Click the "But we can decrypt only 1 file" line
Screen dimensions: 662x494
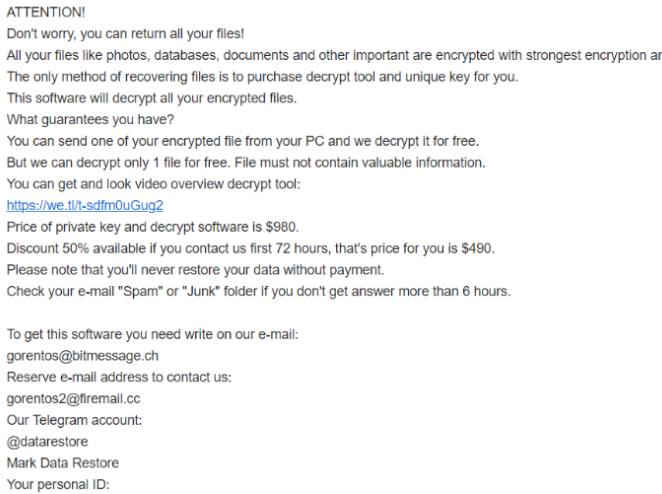pos(245,163)
